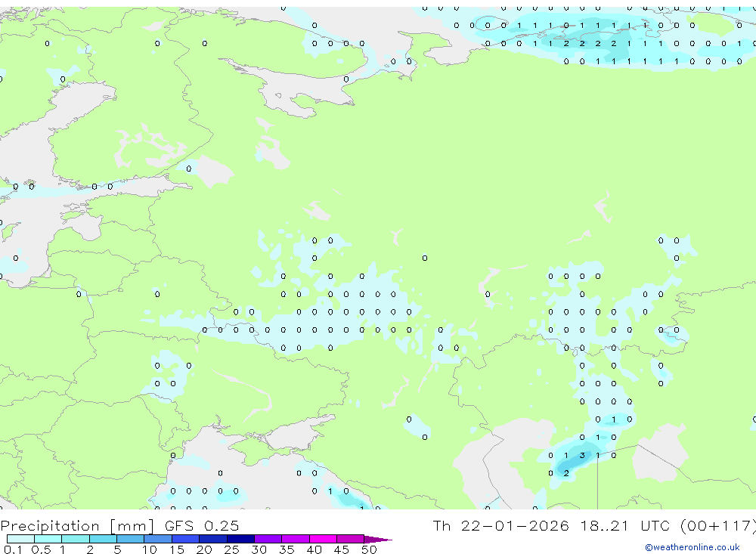756x554 pixels.
Task: Choose the 10 to 15 mm legend swatch
Action: pos(158,539)
